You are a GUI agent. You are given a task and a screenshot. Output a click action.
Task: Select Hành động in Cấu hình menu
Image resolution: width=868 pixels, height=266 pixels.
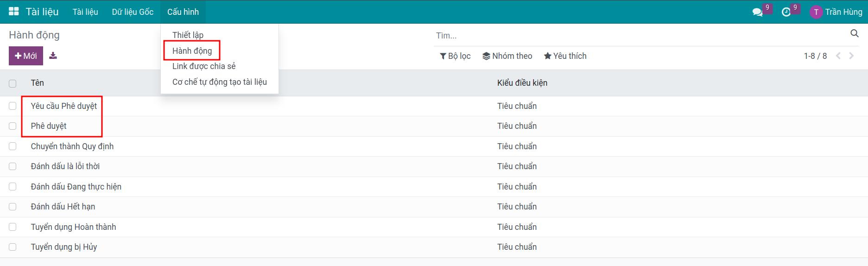coord(192,51)
